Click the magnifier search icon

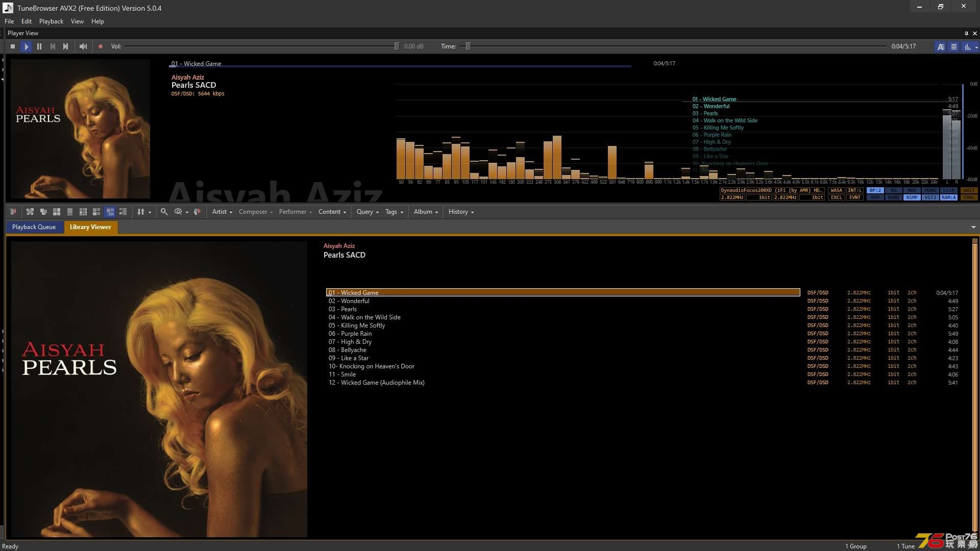[164, 212]
